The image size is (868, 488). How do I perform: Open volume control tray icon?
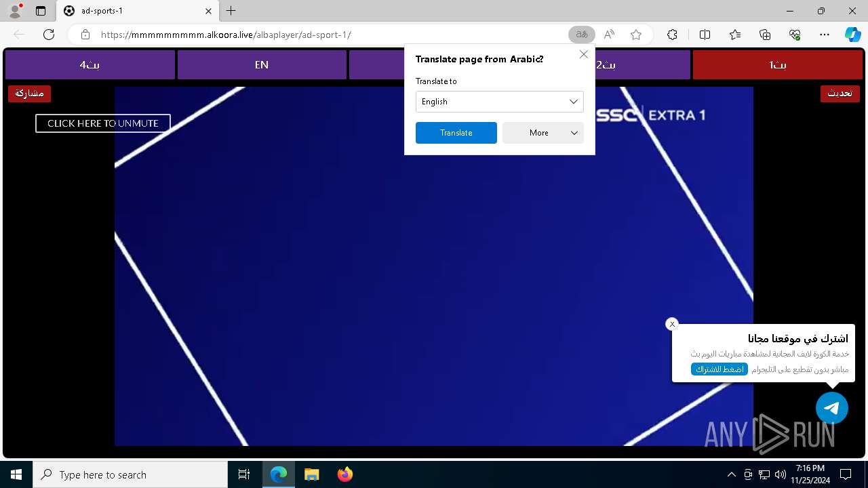click(781, 474)
